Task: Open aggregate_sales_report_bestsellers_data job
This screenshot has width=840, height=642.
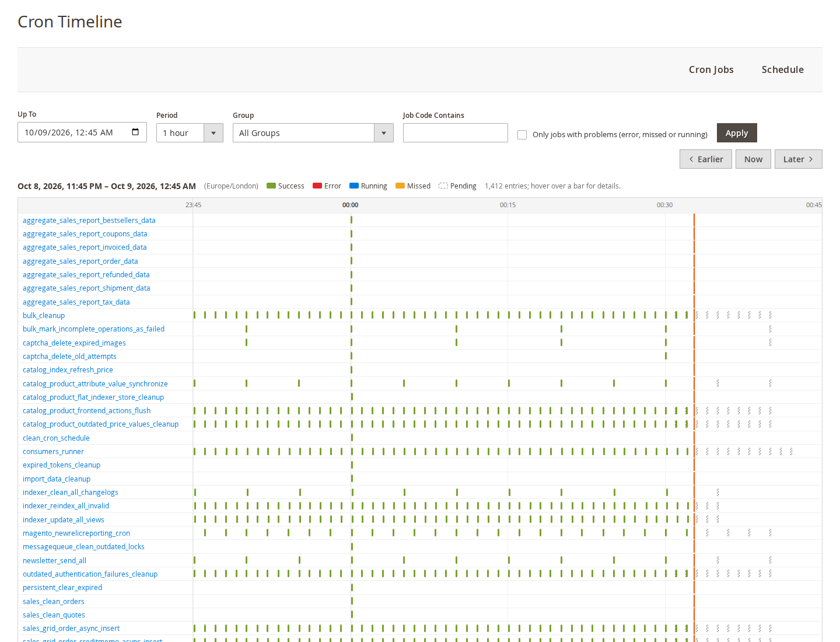Action: (x=89, y=220)
